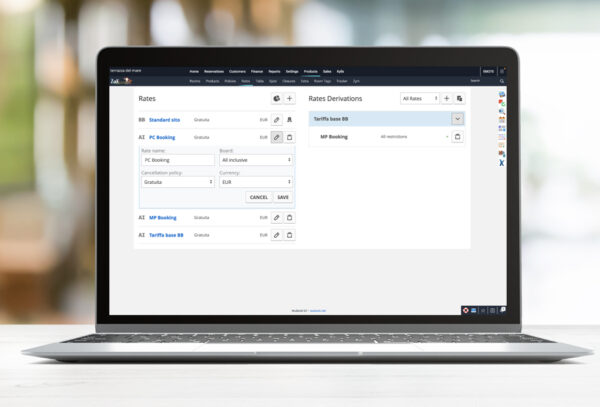Image resolution: width=600 pixels, height=407 pixels.
Task: Click the edit pencil for MP Booking
Action: pos(277,217)
